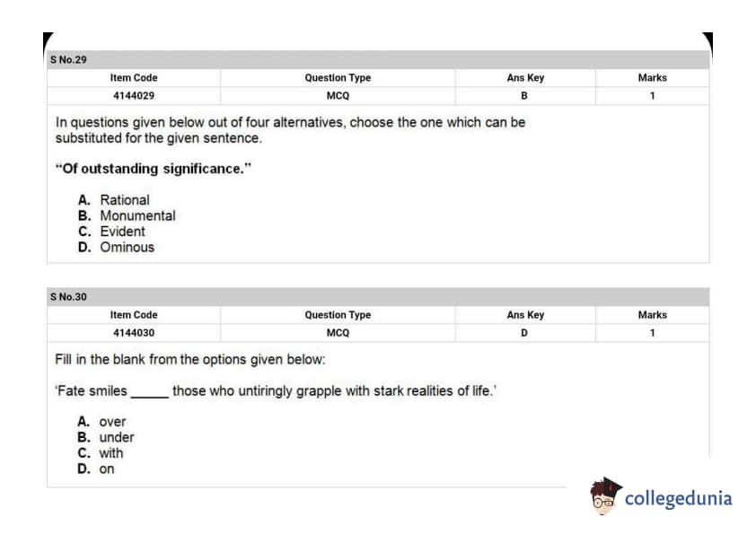
Task: Click the black corner mark at top-right
Action: (708, 43)
